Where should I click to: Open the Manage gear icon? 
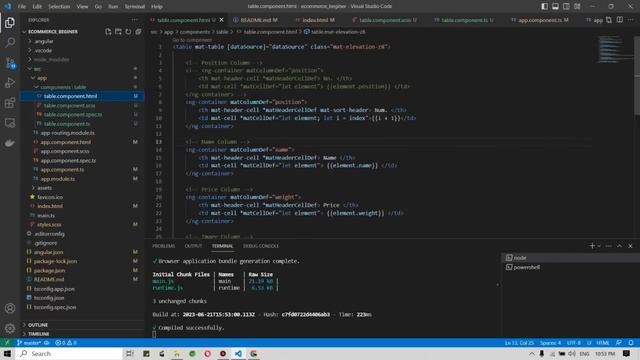(x=10, y=328)
